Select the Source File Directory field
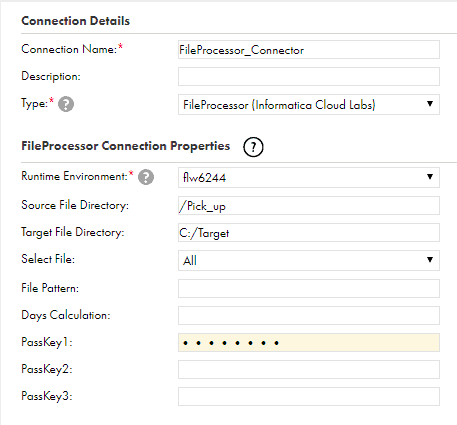 coord(309,205)
